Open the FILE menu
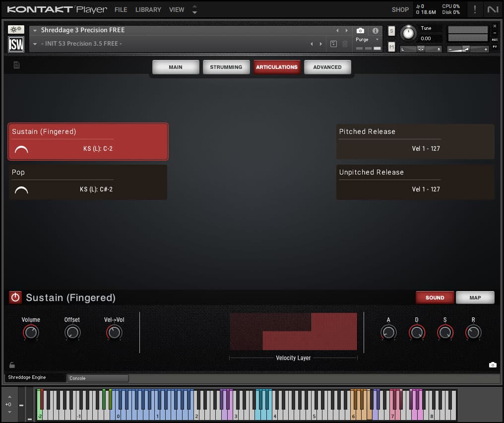The width and height of the screenshot is (504, 423). (x=121, y=10)
